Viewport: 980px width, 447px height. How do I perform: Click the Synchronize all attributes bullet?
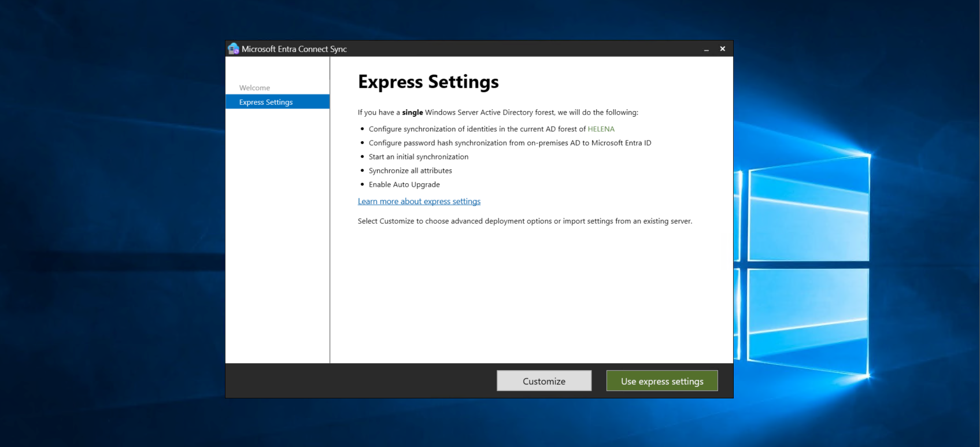pos(410,171)
